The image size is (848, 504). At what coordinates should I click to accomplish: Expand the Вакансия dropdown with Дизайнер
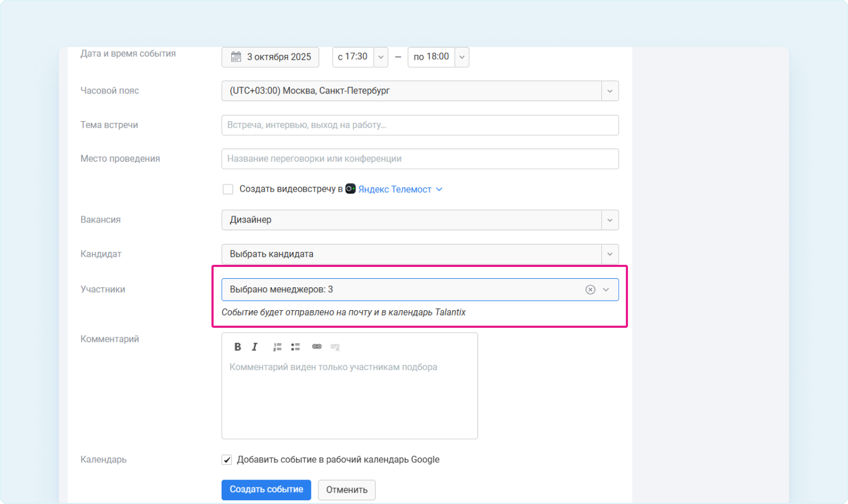click(610, 220)
